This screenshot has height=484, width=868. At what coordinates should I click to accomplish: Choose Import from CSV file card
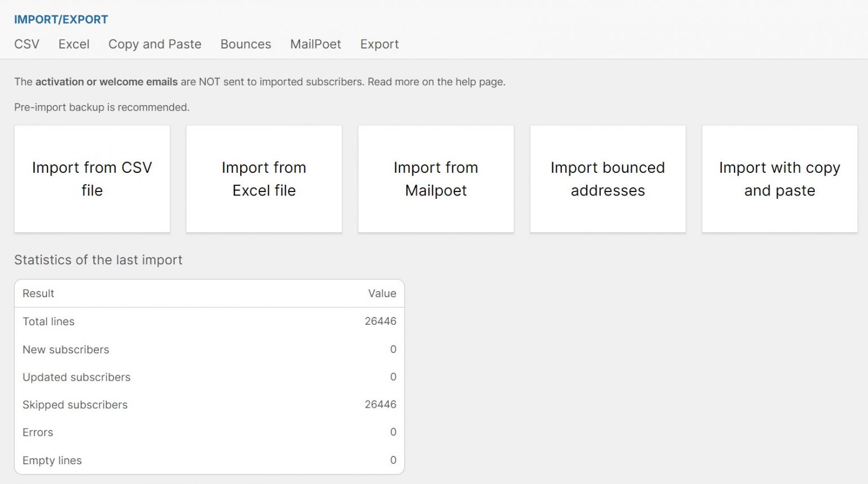[x=92, y=178]
